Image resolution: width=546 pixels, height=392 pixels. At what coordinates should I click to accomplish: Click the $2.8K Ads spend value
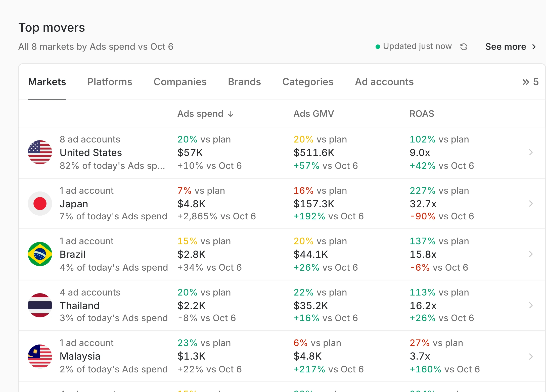191,254
